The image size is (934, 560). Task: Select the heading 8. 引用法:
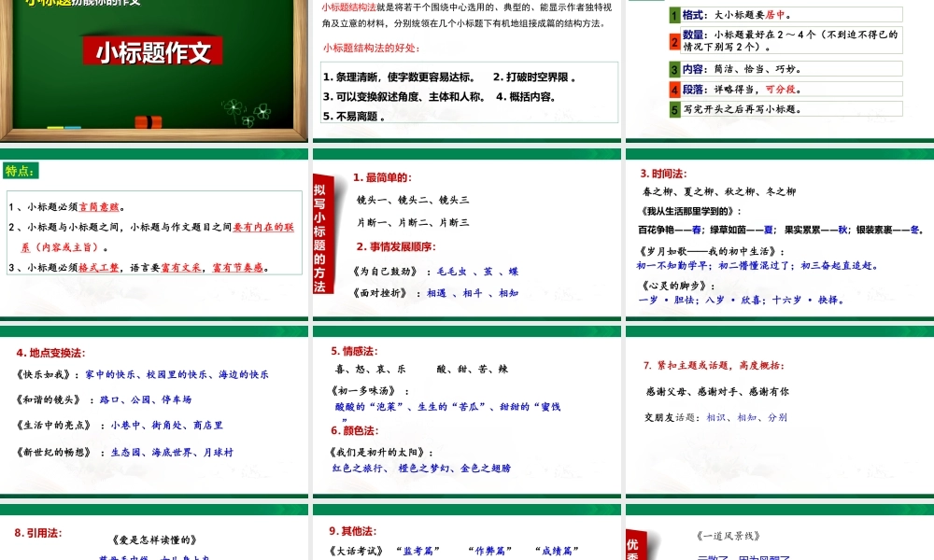point(38,533)
